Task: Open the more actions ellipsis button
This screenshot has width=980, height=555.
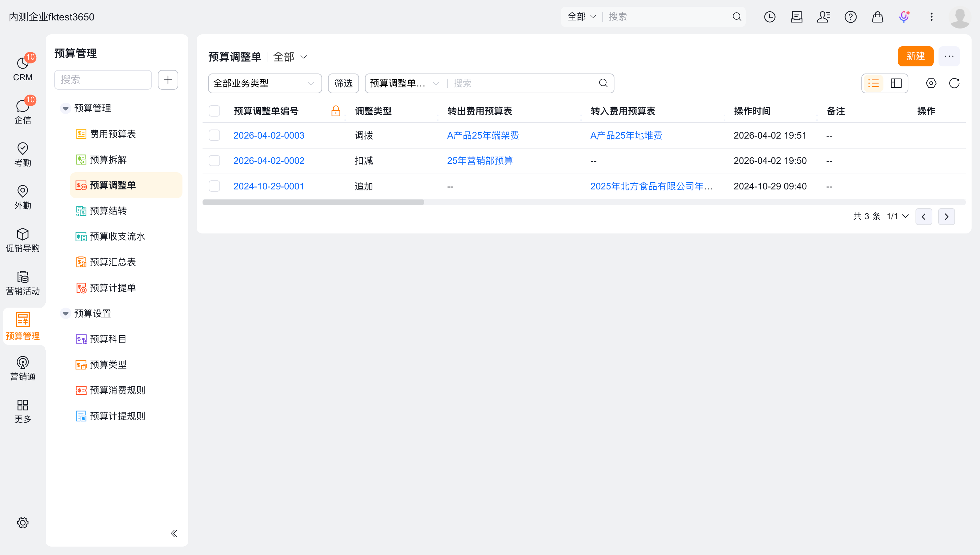Action: [949, 56]
